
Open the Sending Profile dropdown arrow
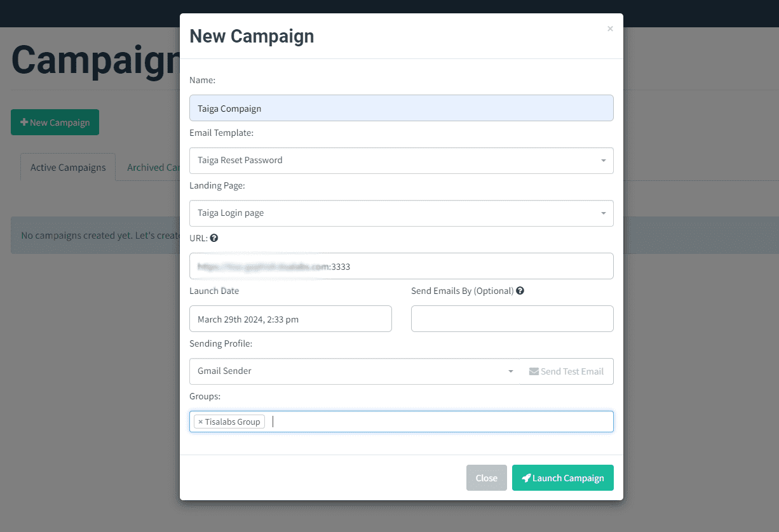click(x=510, y=371)
